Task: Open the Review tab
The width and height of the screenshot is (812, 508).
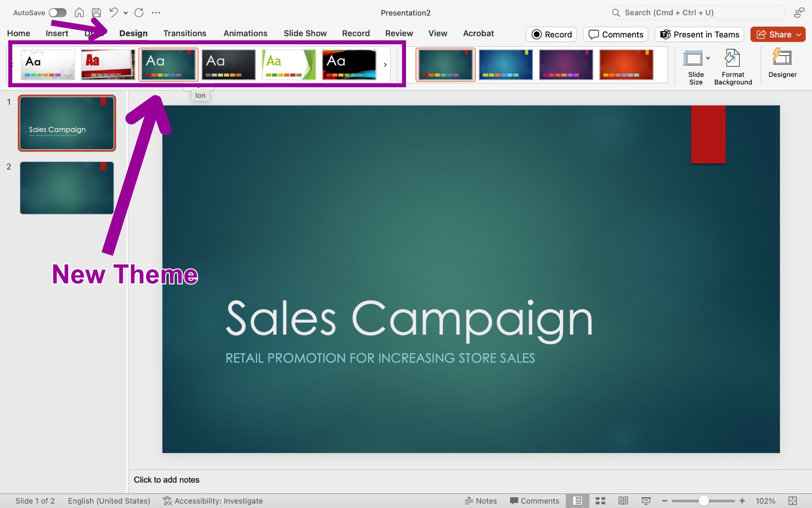Action: coord(399,33)
